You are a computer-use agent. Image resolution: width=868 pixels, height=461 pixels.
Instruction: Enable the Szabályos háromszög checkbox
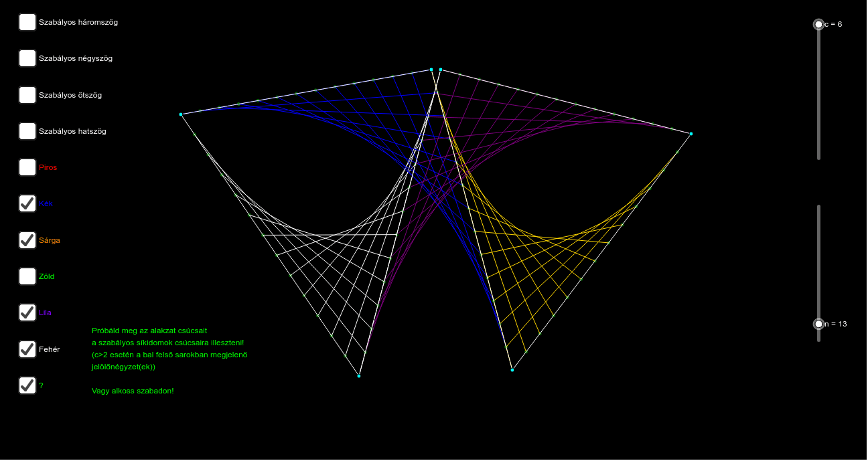coord(27,22)
